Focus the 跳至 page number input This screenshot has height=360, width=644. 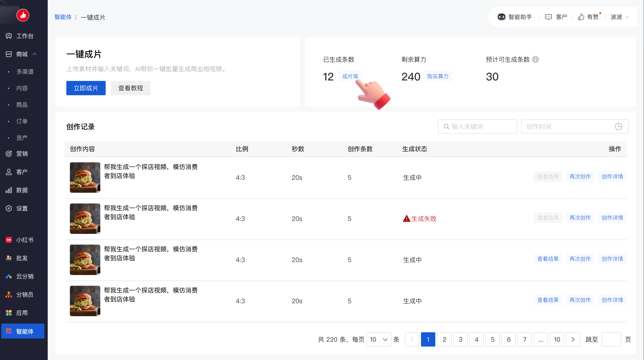tap(611, 339)
